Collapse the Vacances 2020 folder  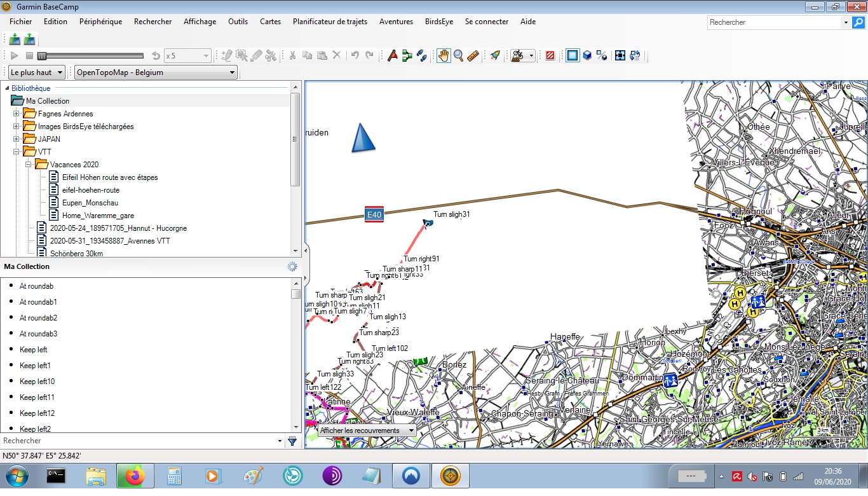(29, 165)
